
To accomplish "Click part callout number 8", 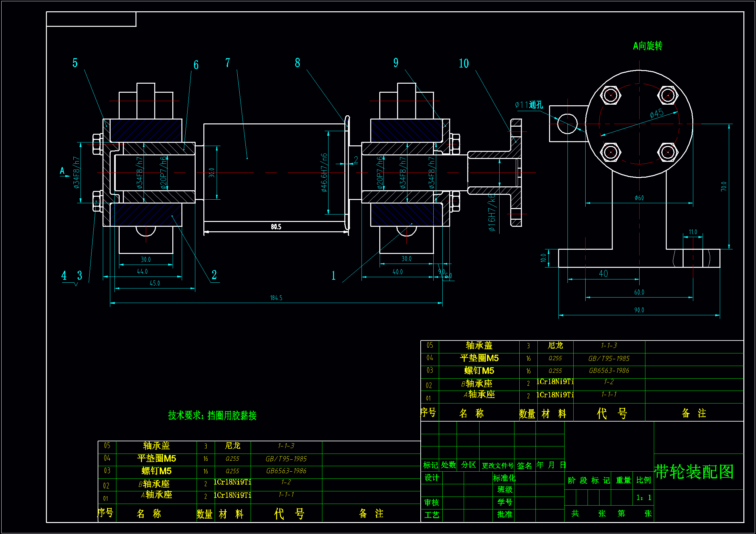I will (297, 63).
